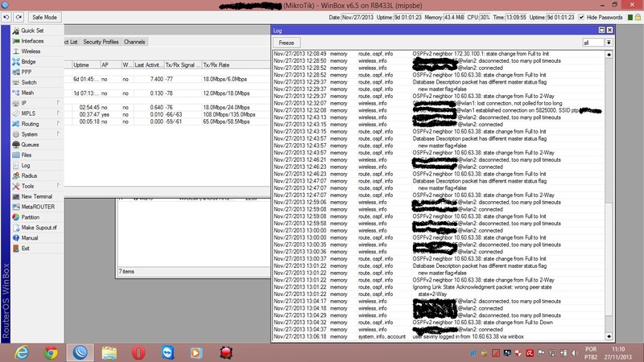
Task: Sort by Tx/Rx Signal column header
Action: pyautogui.click(x=183, y=65)
